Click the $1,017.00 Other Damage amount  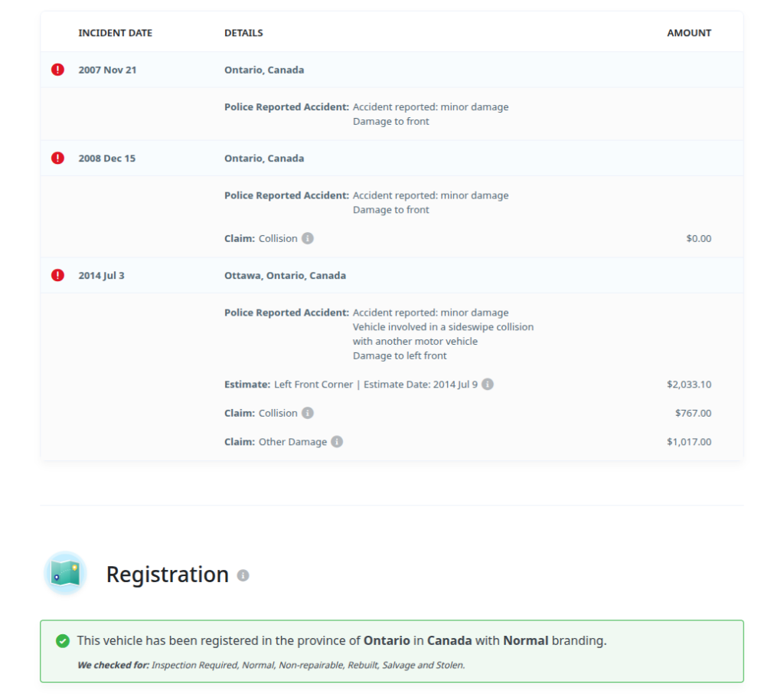pos(688,442)
